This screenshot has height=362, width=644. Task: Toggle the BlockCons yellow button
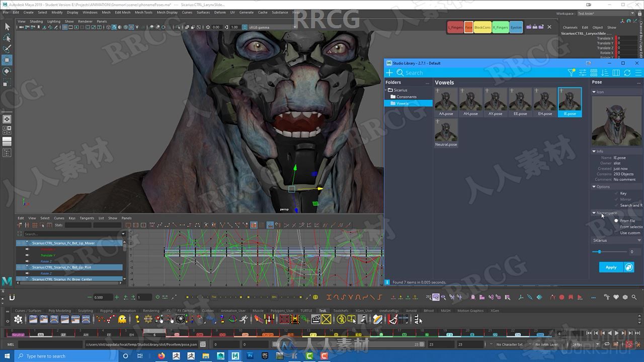pos(482,28)
